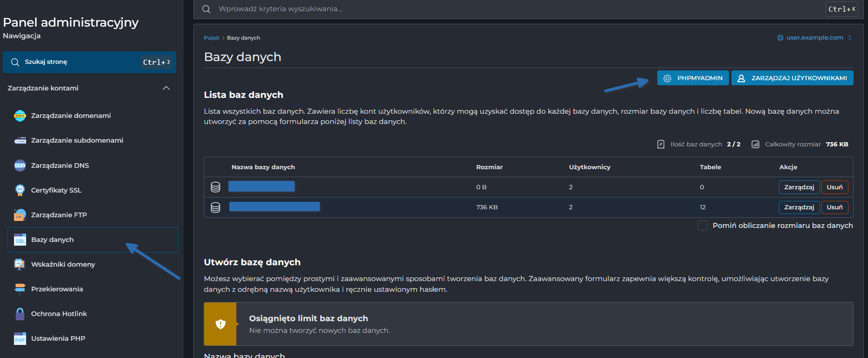Focus the top search criteria field
The height and width of the screenshot is (358, 868).
[x=513, y=9]
